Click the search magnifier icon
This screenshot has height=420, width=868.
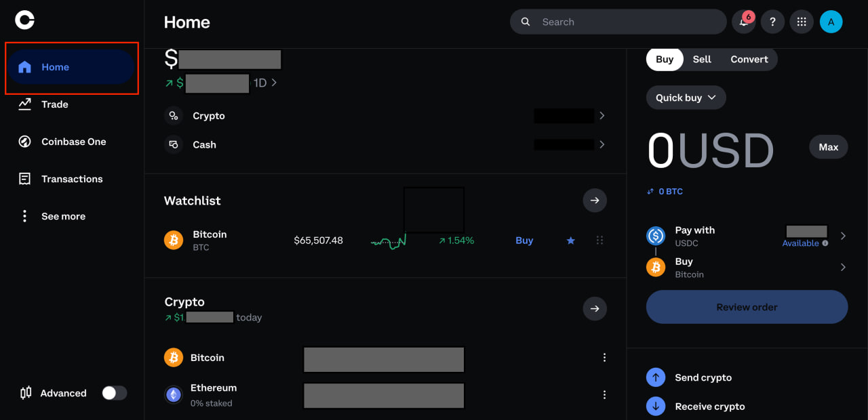tap(526, 22)
